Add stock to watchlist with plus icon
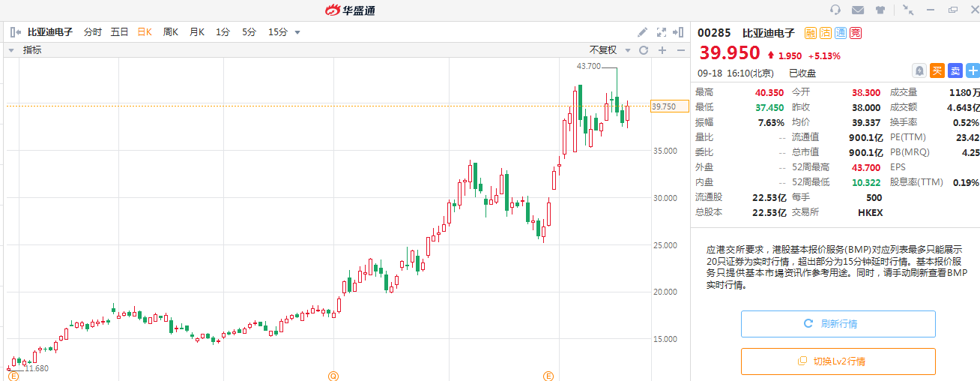 [x=973, y=70]
